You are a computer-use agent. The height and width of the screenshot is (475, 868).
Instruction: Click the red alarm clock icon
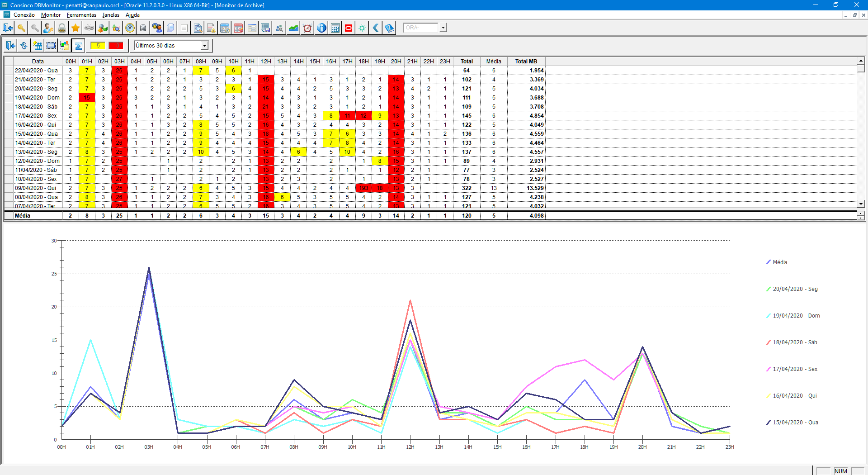coord(307,28)
